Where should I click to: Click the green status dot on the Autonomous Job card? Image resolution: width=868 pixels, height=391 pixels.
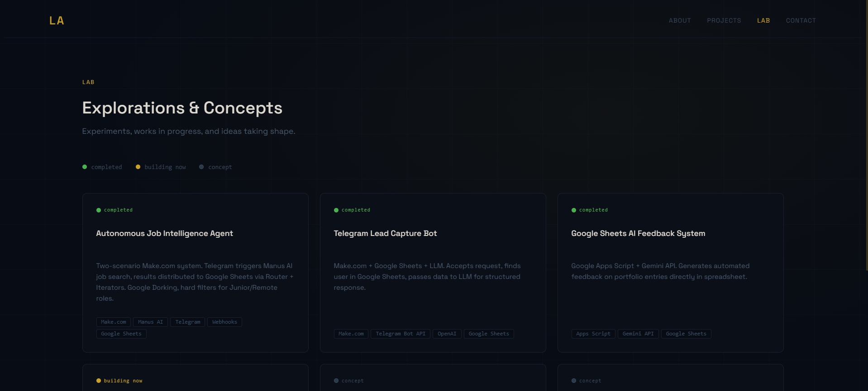tap(99, 210)
